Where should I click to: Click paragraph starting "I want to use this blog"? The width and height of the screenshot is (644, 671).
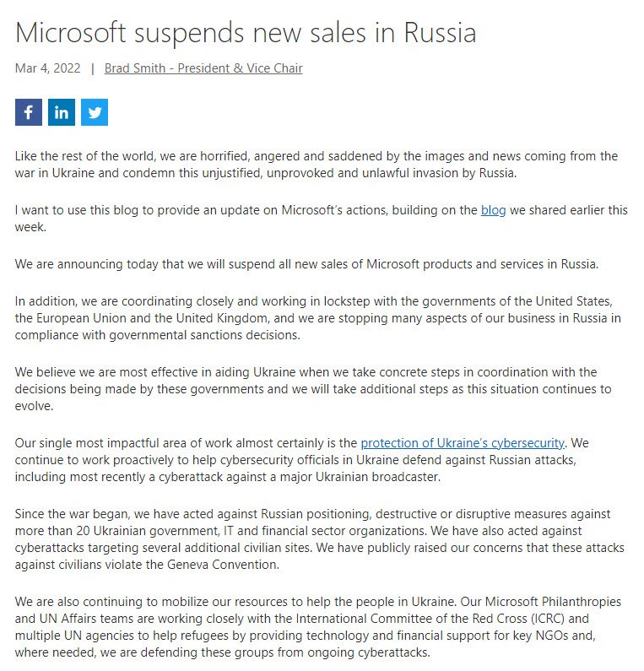click(x=321, y=219)
